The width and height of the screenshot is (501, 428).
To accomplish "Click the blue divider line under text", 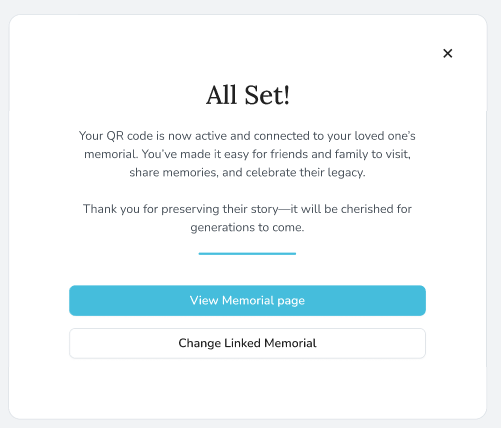I will pyautogui.click(x=247, y=254).
